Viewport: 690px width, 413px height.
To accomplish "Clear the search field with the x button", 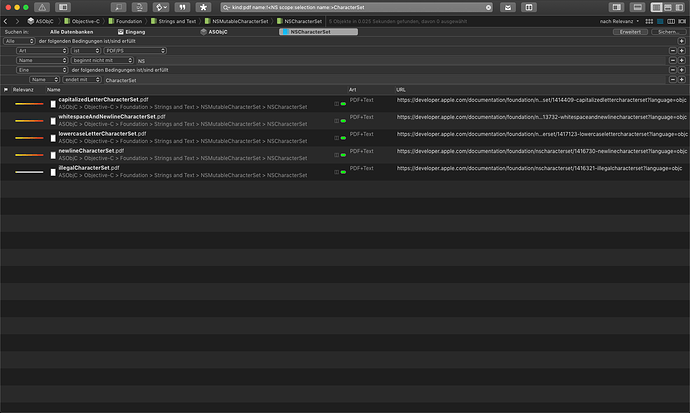I will coord(488,7).
